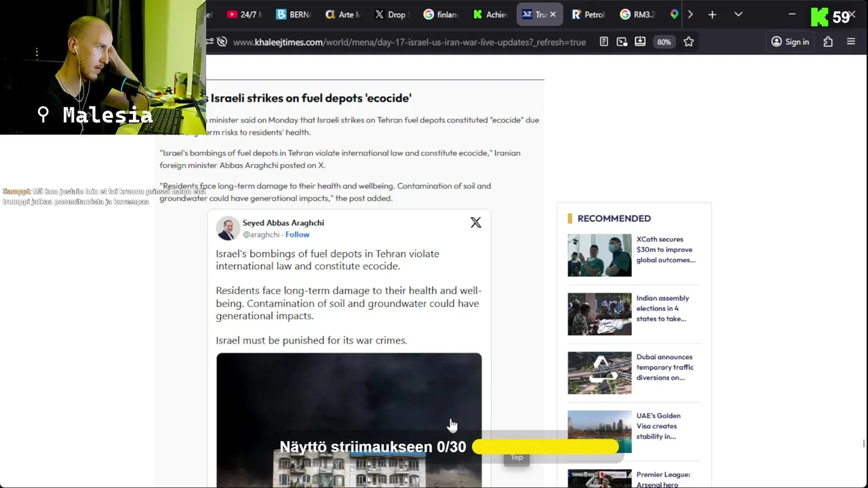Image resolution: width=868 pixels, height=488 pixels.
Task: Switch to the Kick Achievements tab
Action: (x=489, y=14)
